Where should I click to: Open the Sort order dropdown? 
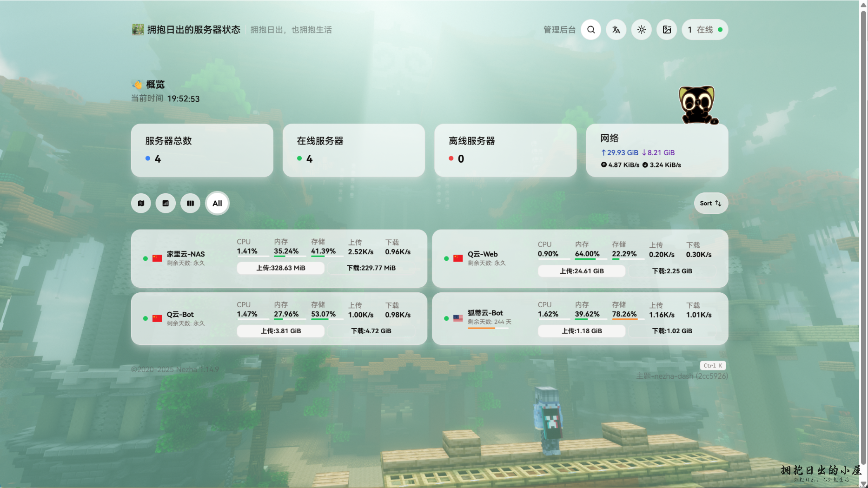pyautogui.click(x=711, y=203)
